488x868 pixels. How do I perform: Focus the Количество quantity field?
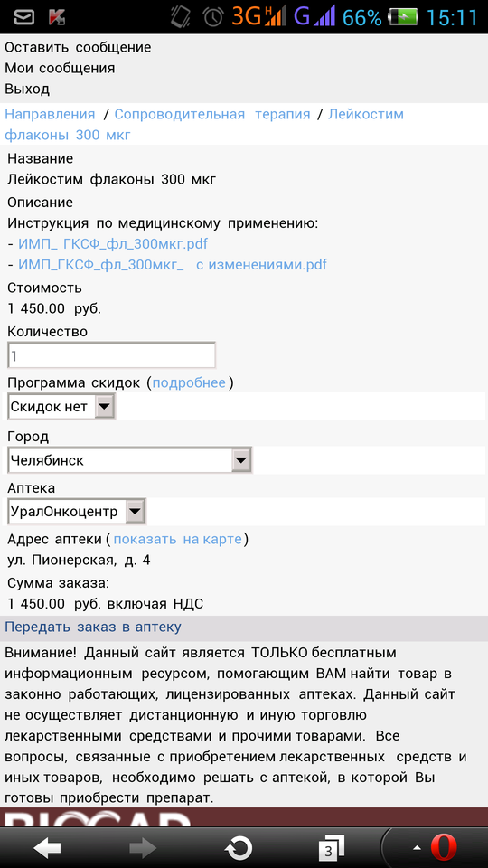111,355
